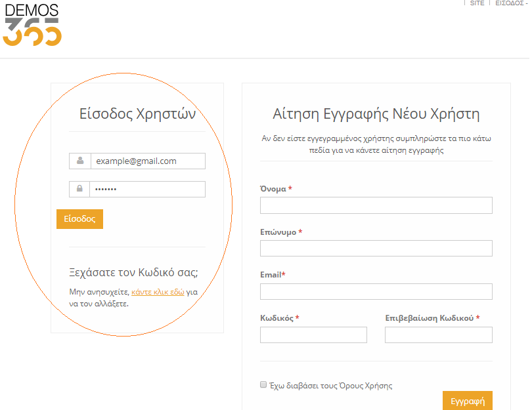Viewport: 532px width, 410px height.
Task: Select the masked password input field
Action: click(x=148, y=189)
